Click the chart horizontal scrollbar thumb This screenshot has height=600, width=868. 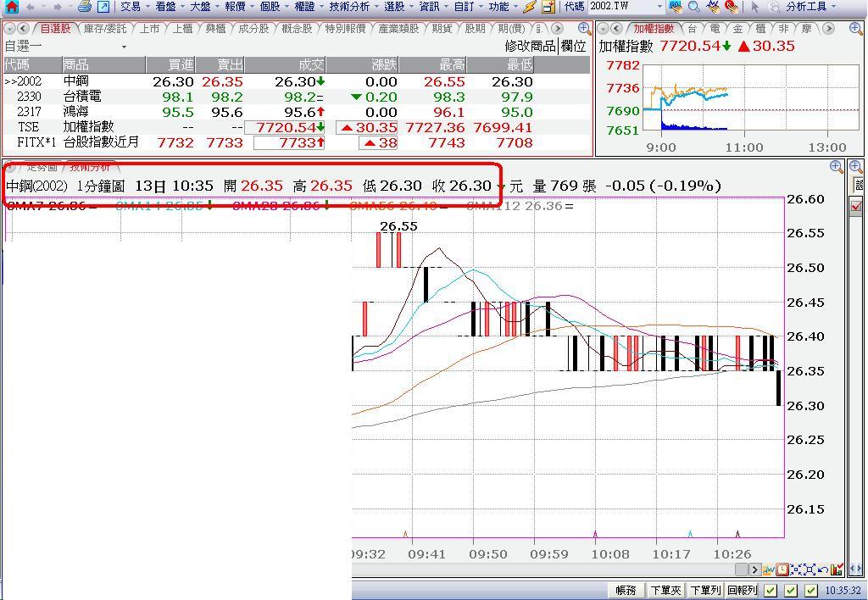pos(742,569)
